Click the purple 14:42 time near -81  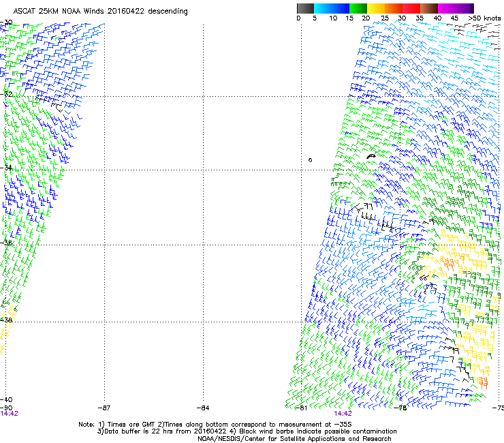coord(343,414)
